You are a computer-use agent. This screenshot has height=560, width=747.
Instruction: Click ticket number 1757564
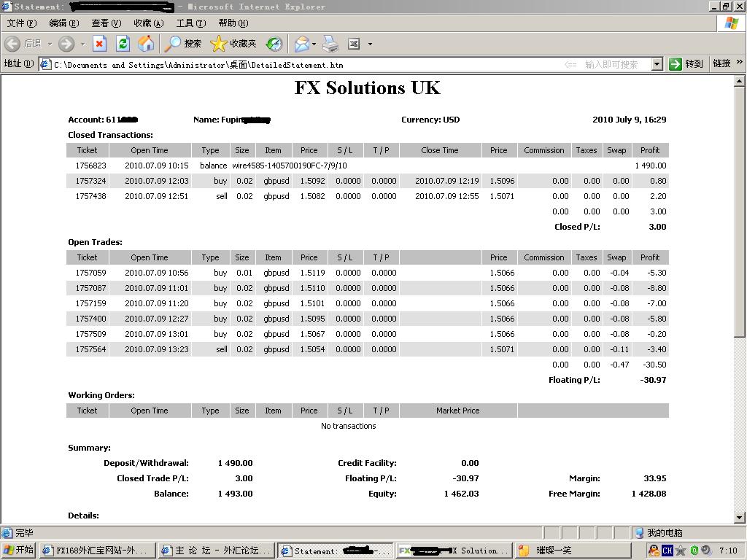[90, 349]
